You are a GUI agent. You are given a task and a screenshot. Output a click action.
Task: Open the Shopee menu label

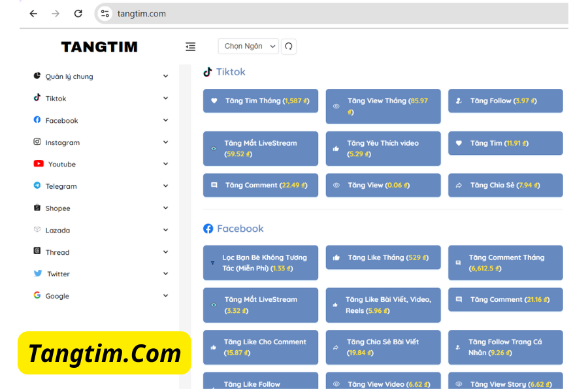point(57,208)
